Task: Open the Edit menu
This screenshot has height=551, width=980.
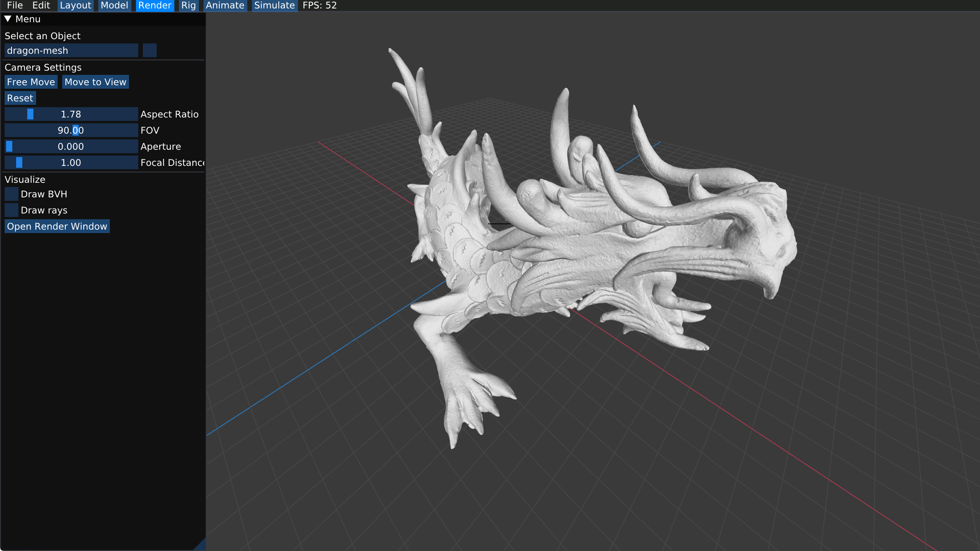Action: (x=41, y=5)
